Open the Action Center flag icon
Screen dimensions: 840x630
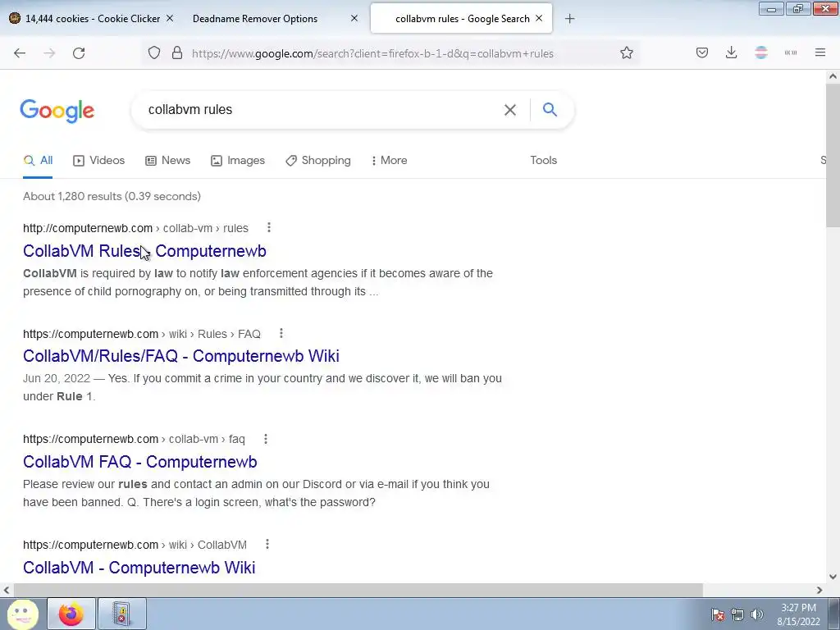point(718,614)
